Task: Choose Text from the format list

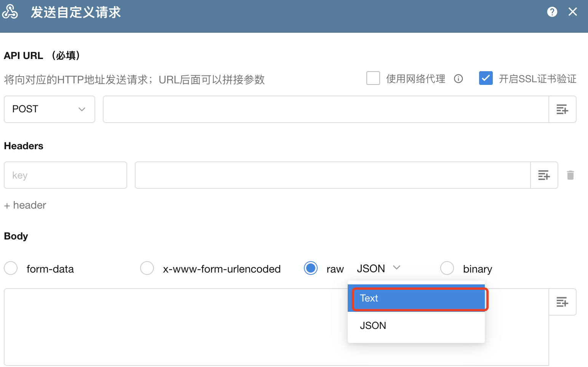Action: 416,298
